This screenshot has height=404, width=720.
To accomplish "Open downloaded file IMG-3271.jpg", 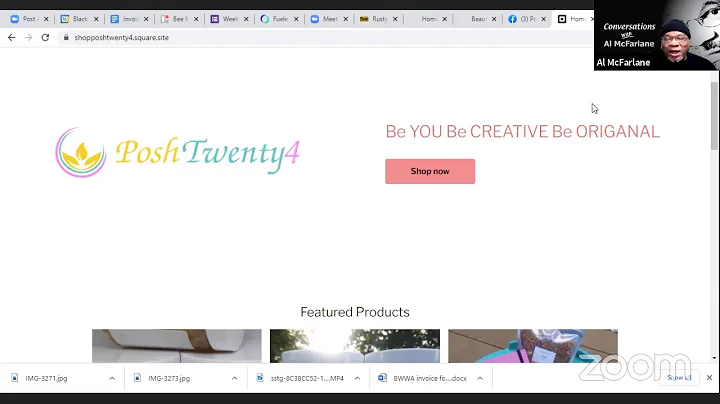I will (46, 378).
